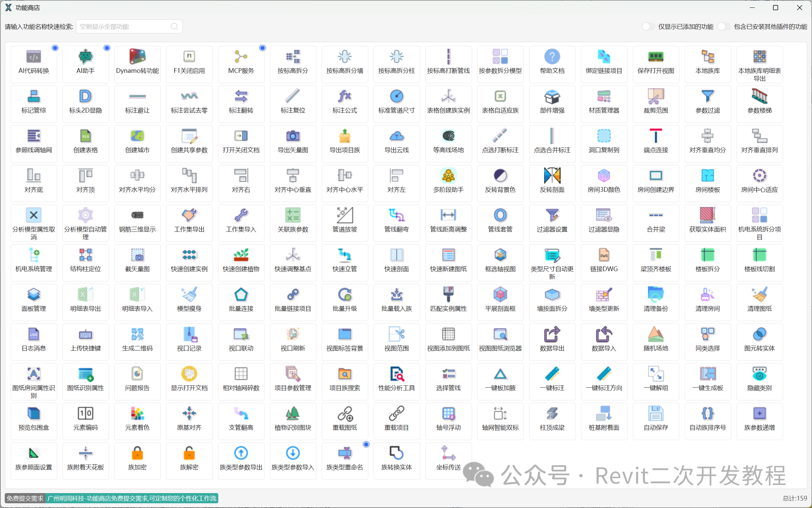Open the 广州明周科技 feedback link

point(132,498)
